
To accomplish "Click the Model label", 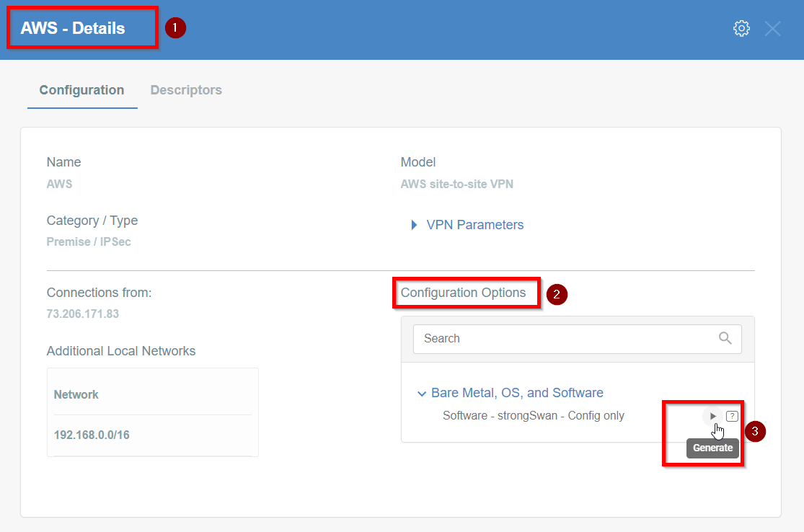I will 418,162.
